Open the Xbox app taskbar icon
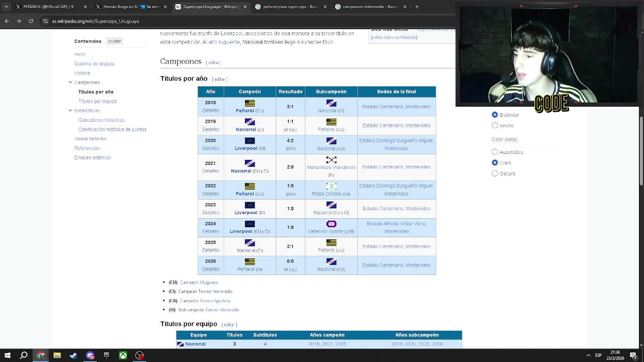 (x=123, y=355)
